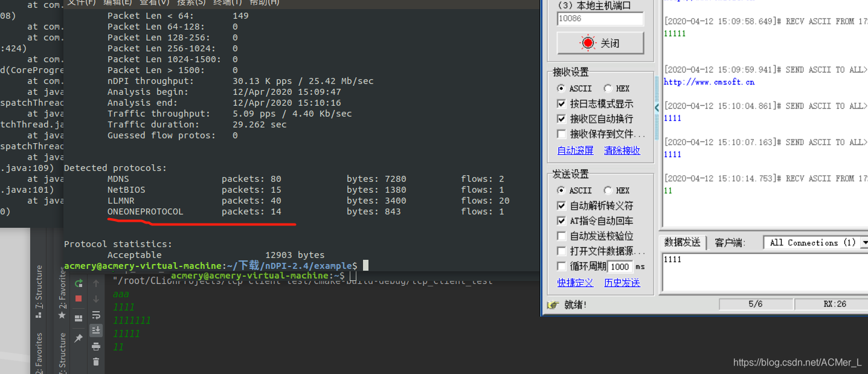The image size is (868, 374).
Task: Click 'aaa' line in the CLion console
Action: [x=121, y=294]
